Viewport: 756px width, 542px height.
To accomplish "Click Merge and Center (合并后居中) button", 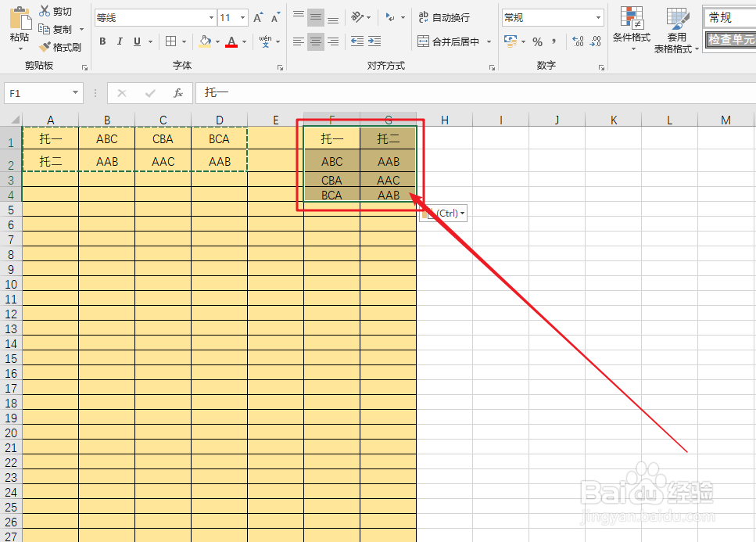I will [x=449, y=41].
